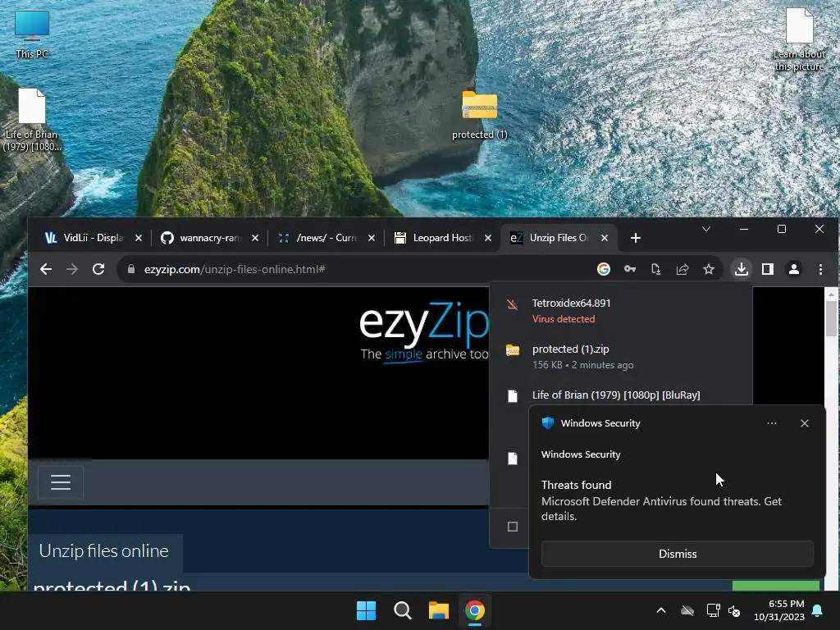Click the file download page icon in address bar
This screenshot has height=630, width=840.
click(x=655, y=269)
